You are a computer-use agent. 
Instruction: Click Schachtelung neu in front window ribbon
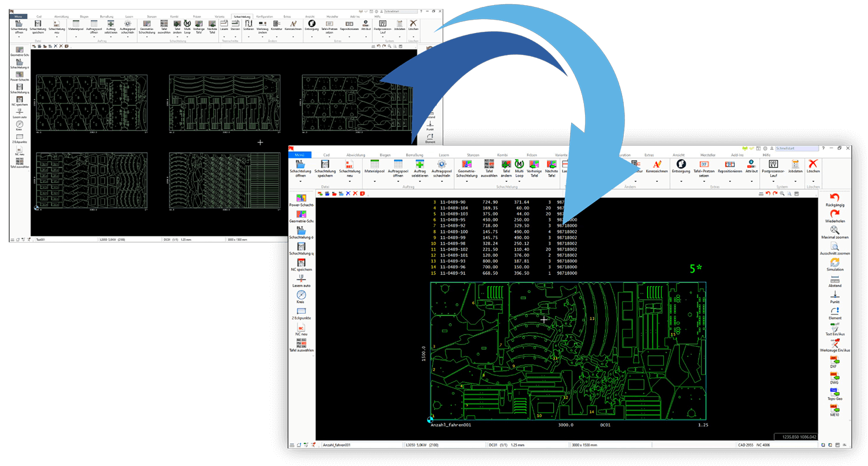coord(350,168)
